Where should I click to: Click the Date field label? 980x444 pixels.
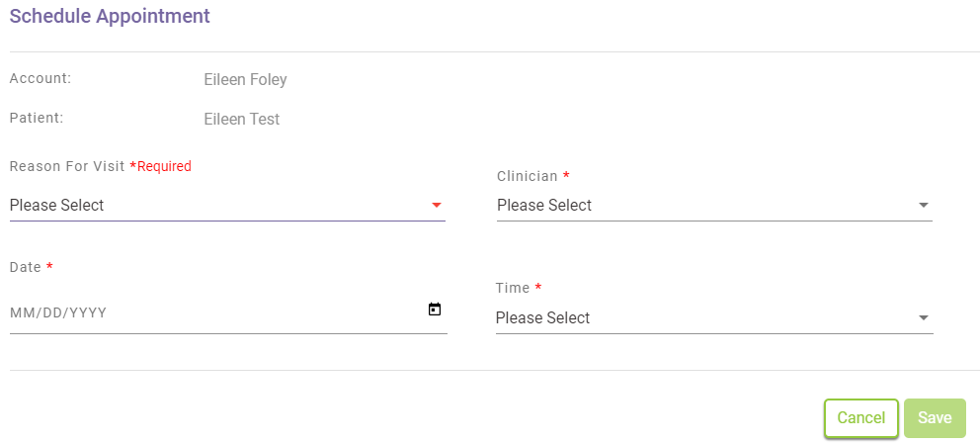[25, 268]
